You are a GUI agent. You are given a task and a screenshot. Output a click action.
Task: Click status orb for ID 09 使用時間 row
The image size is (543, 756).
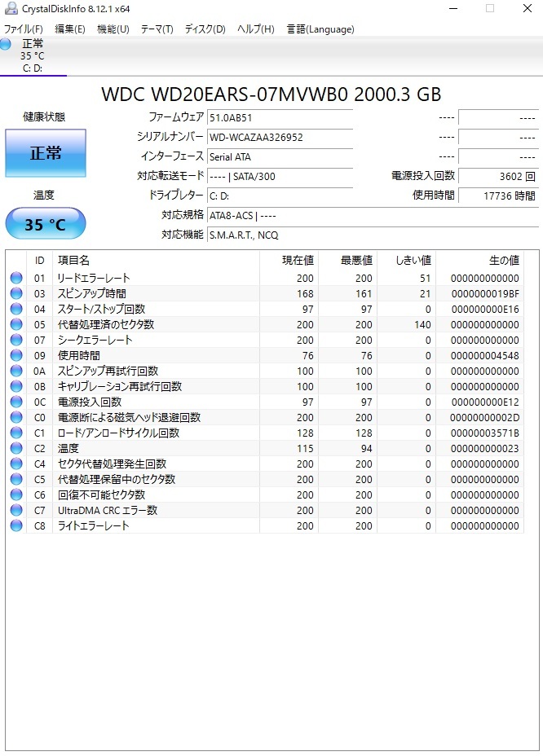tap(16, 355)
